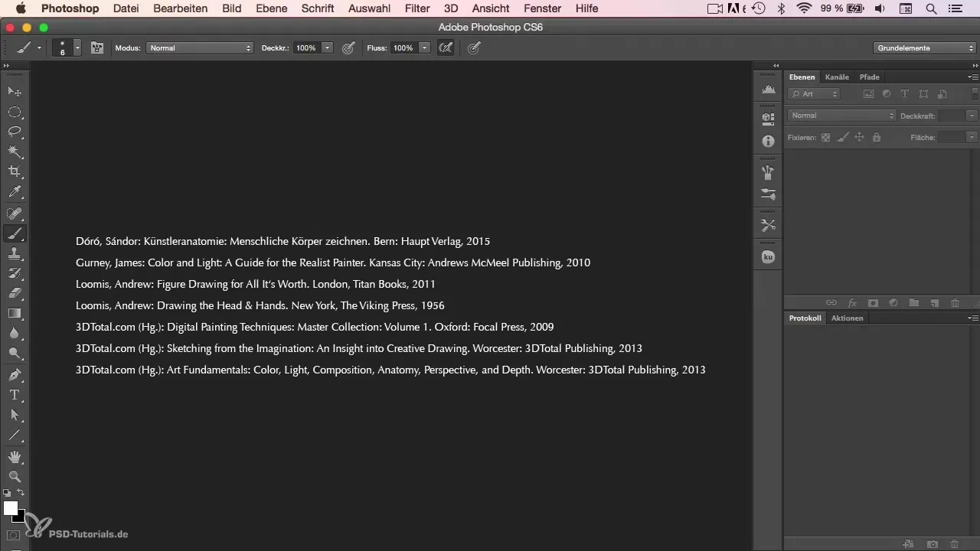Open the Info panel icon
Viewport: 980px width, 551px height.
click(x=768, y=142)
